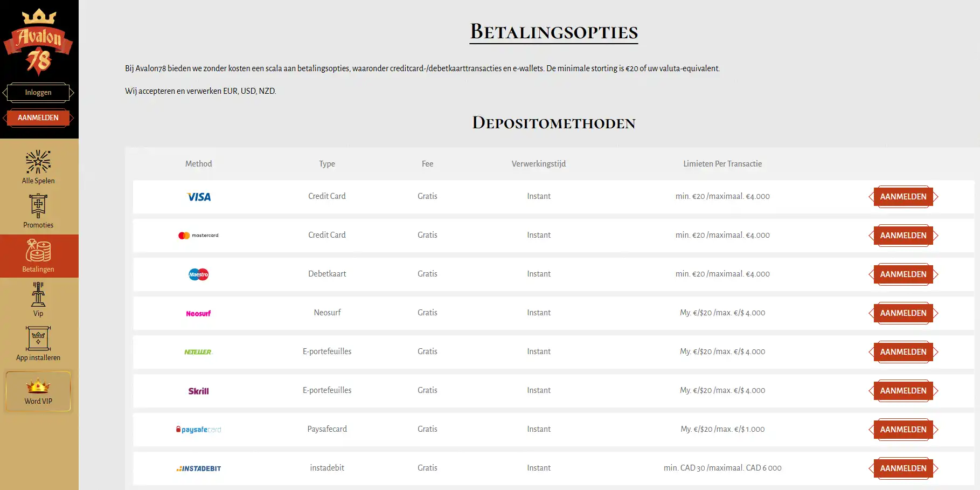Click Paysafecard limit max. €/$ 1.000
Viewport: 980px width, 490px height.
point(722,429)
